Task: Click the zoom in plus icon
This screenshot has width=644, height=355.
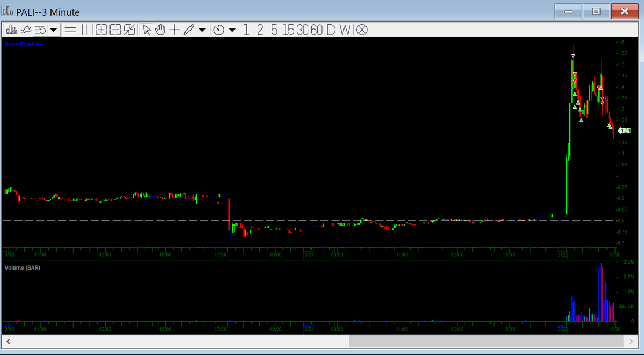Action: 101,29
